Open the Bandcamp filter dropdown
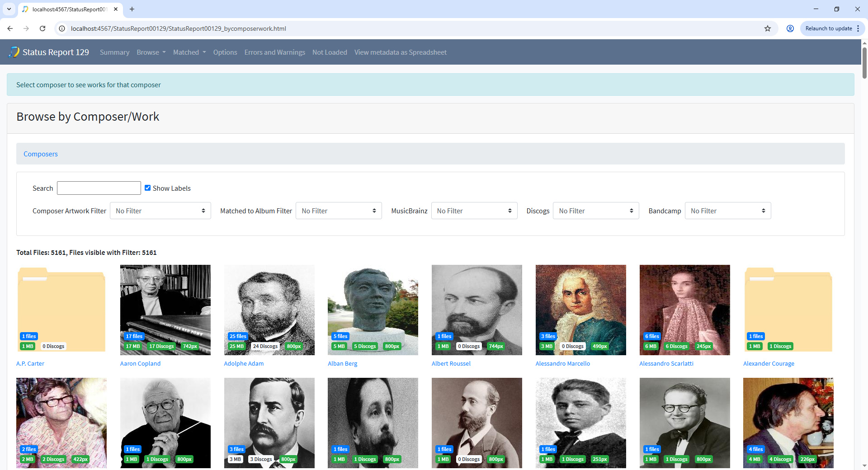The image size is (868, 470). click(x=728, y=211)
